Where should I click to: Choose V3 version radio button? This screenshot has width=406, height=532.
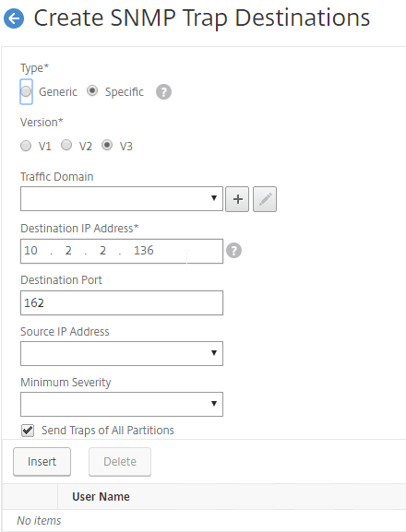click(x=107, y=145)
